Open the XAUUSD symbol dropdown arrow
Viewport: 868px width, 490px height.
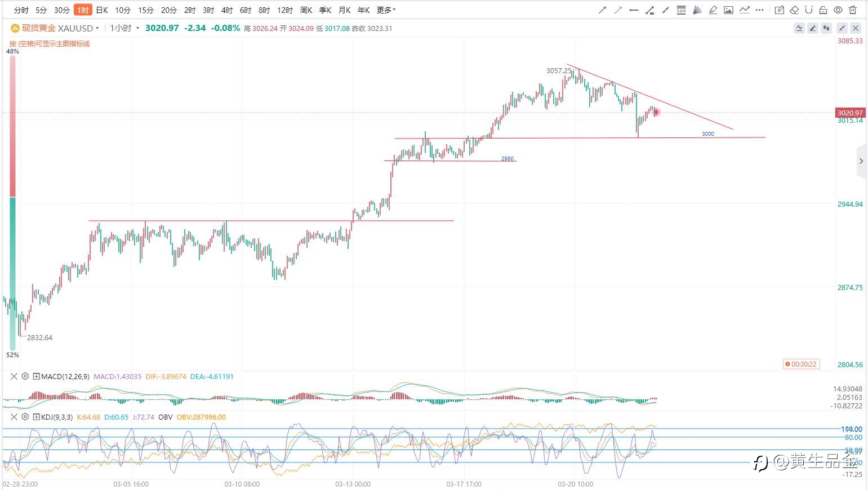pos(97,28)
